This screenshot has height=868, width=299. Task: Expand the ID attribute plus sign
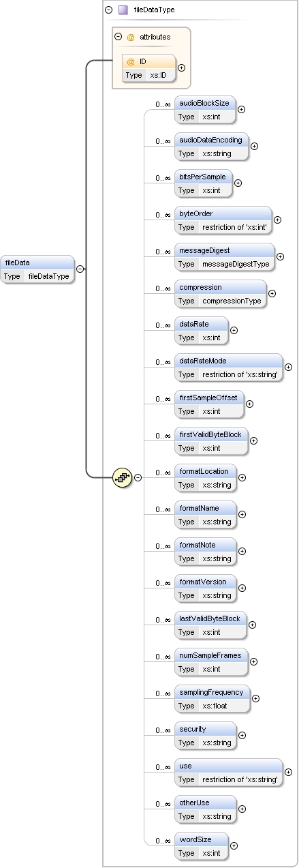tap(181, 68)
